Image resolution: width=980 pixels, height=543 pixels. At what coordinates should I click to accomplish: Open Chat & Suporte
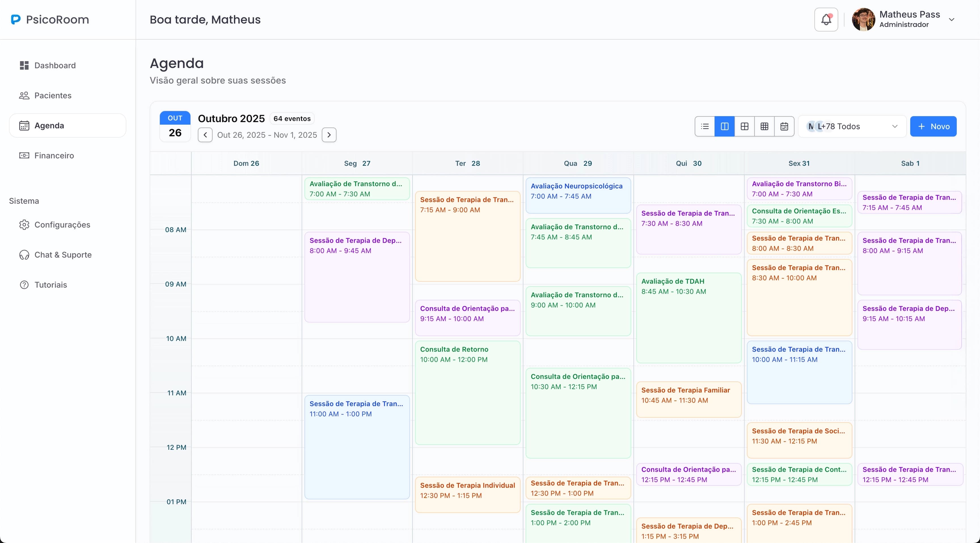click(63, 255)
